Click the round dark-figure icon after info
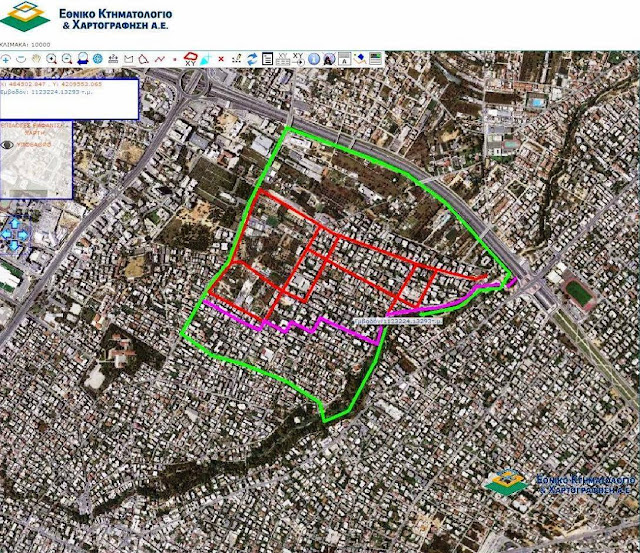 click(x=329, y=59)
